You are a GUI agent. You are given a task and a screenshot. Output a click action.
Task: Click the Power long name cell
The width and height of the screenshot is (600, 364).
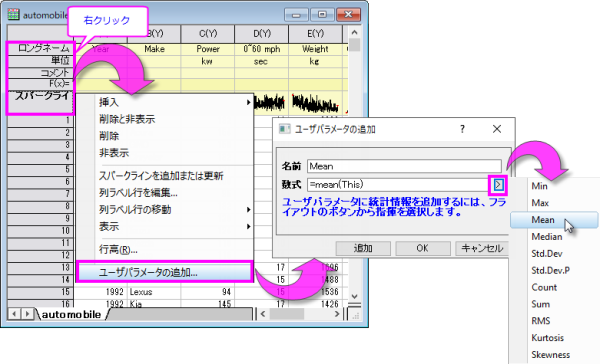click(x=208, y=49)
